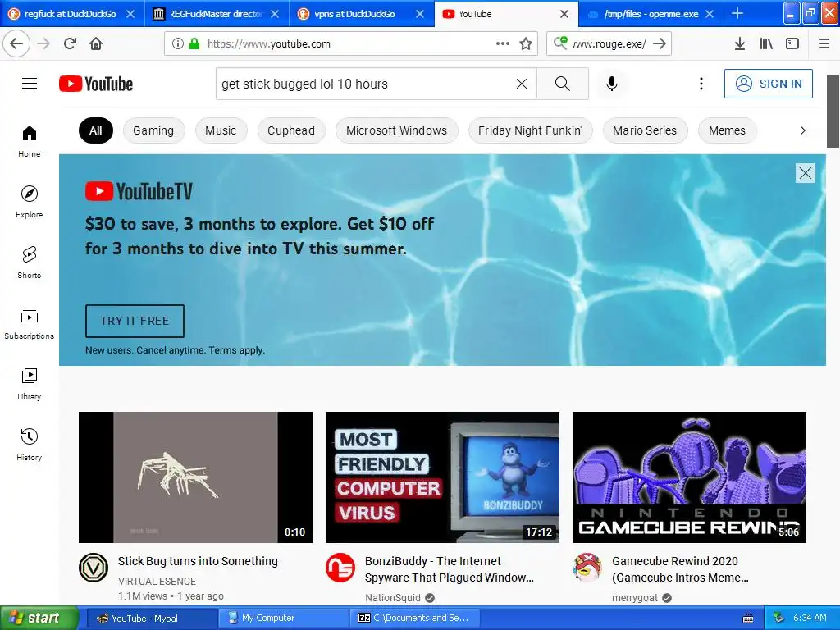Clear the YouTube search text with X

pos(521,84)
